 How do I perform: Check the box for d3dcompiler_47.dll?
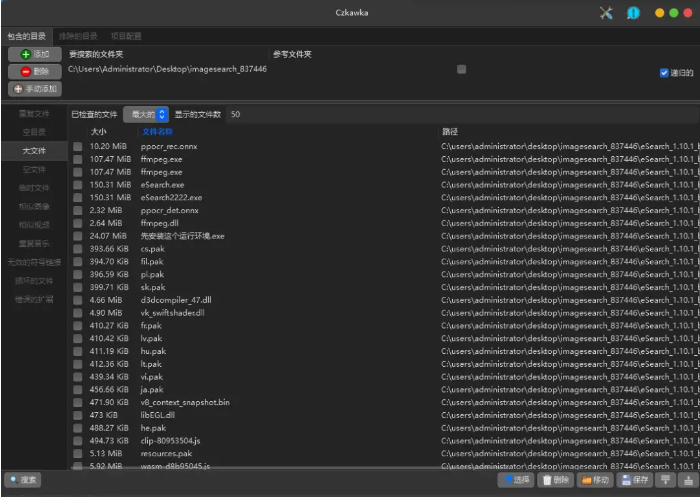pyautogui.click(x=78, y=300)
